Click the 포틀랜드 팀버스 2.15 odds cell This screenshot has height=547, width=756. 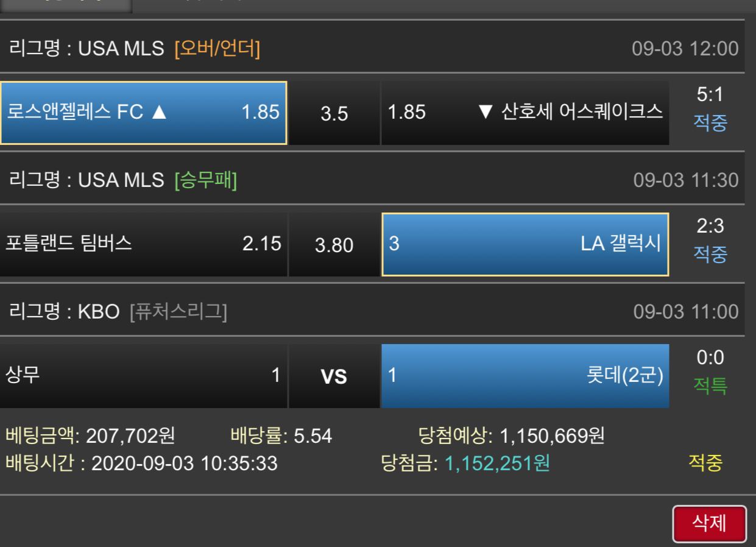[x=143, y=244]
